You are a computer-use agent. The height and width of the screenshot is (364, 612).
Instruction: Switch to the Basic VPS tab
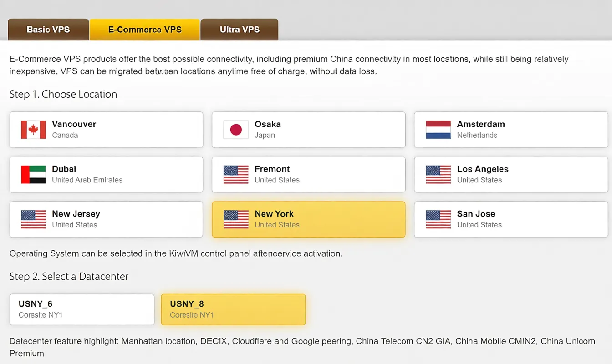coord(48,30)
